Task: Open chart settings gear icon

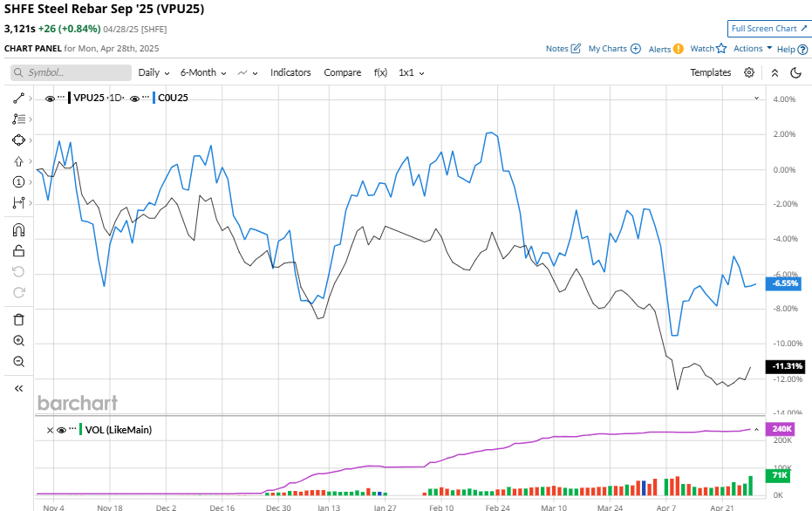Action: 749,72
